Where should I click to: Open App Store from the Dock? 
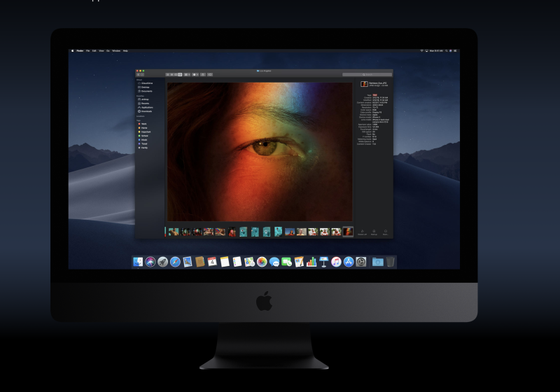[x=349, y=262]
